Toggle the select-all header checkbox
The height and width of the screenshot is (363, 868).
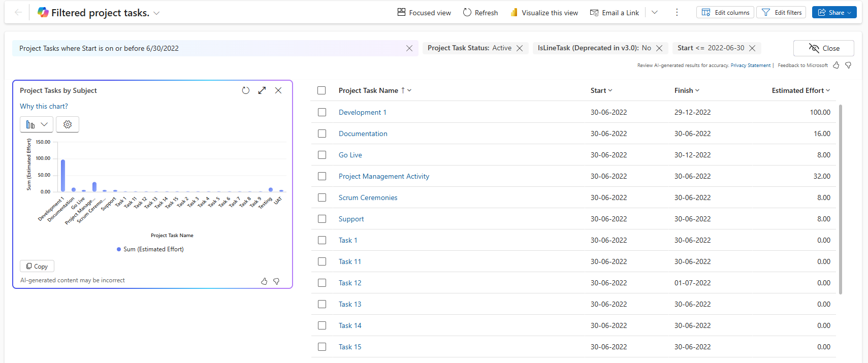click(322, 90)
